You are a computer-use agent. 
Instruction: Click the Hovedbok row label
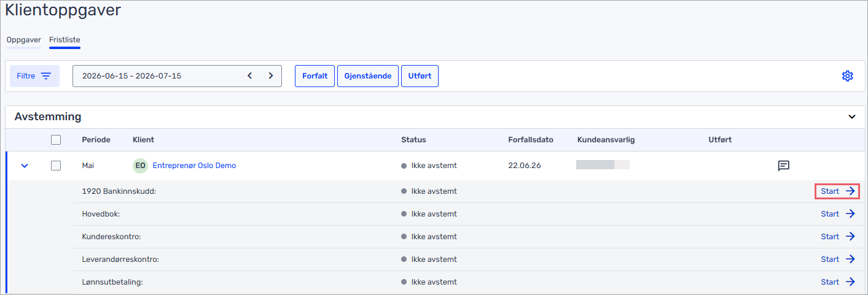tap(101, 214)
